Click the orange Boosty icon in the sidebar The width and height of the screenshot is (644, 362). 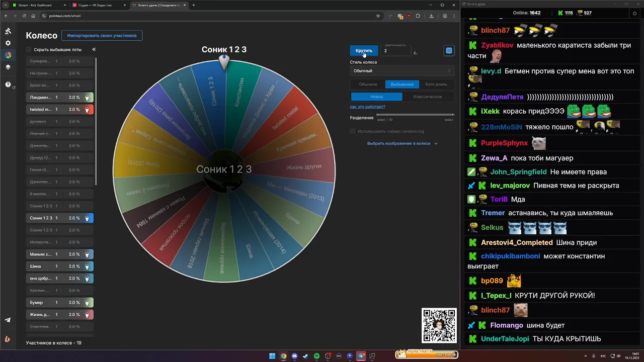pyautogui.click(x=8, y=339)
